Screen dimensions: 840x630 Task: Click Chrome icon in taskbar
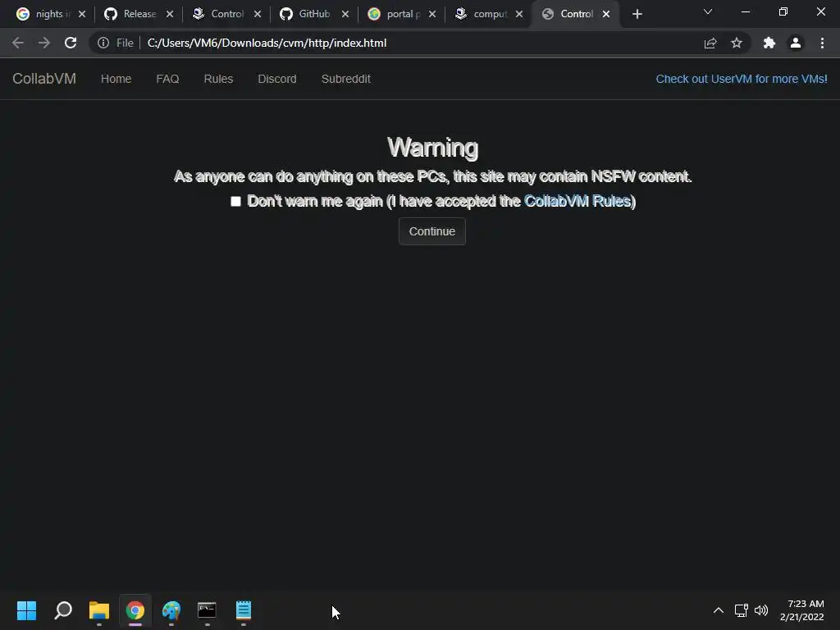point(135,610)
